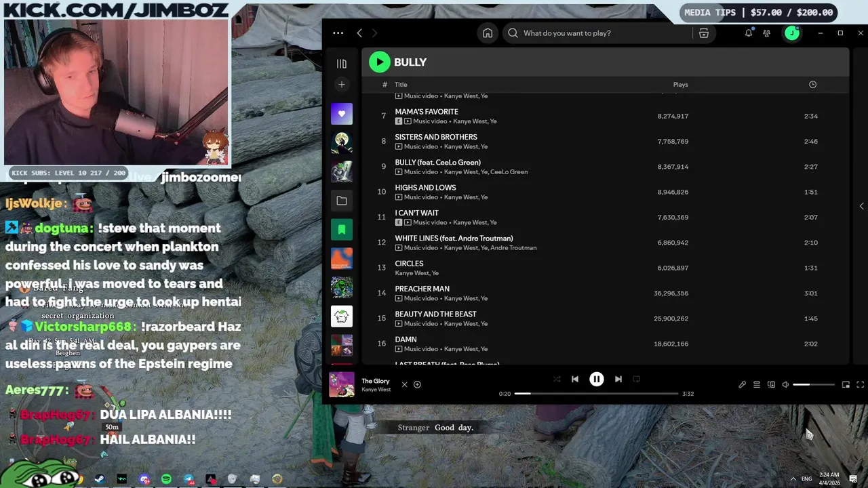The width and height of the screenshot is (868, 488).
Task: Skip to next track
Action: click(x=618, y=380)
